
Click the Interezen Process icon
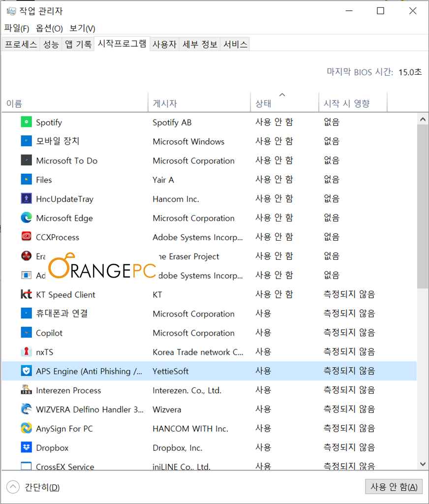point(27,390)
